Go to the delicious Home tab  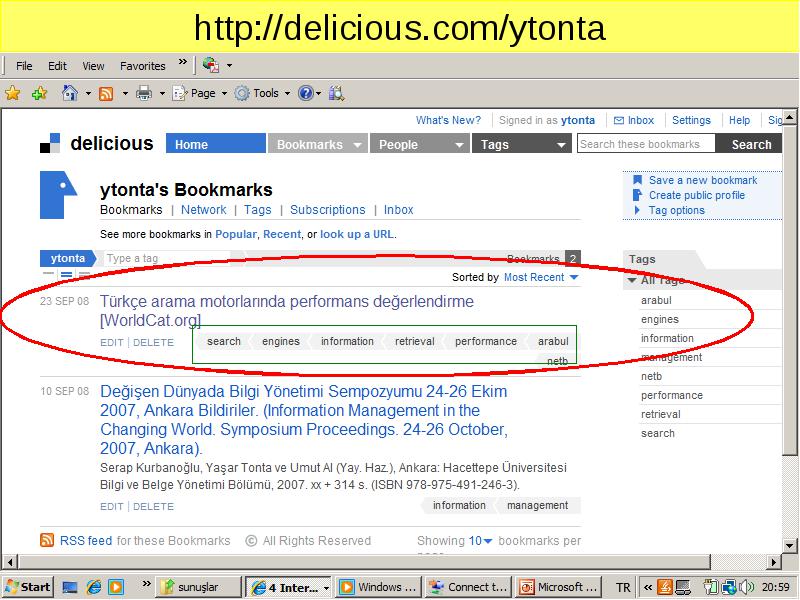216,144
